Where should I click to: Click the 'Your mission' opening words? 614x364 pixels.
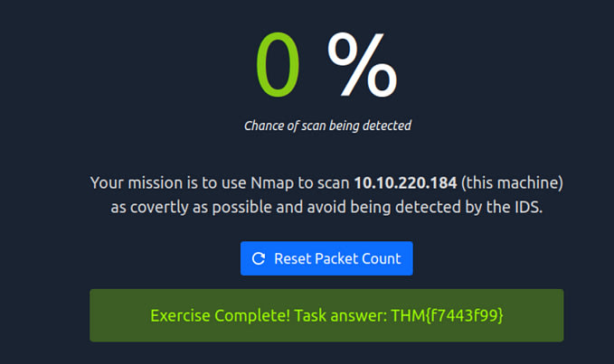132,183
